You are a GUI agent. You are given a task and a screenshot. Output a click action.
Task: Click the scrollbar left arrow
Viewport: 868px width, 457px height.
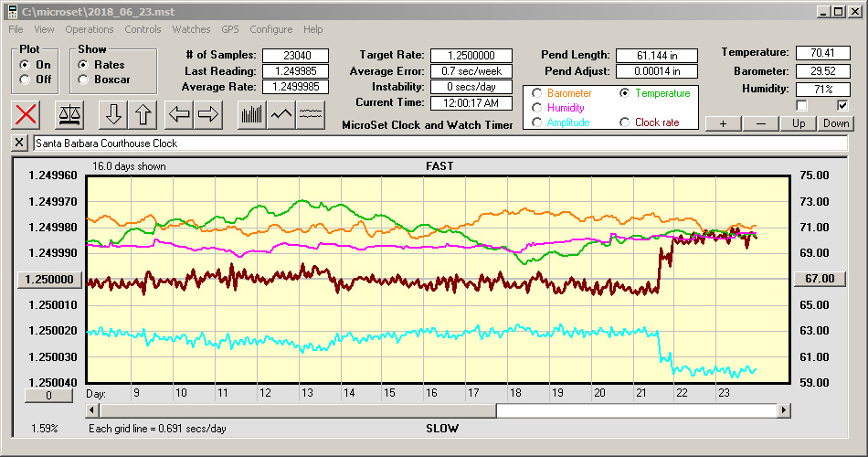coord(93,410)
